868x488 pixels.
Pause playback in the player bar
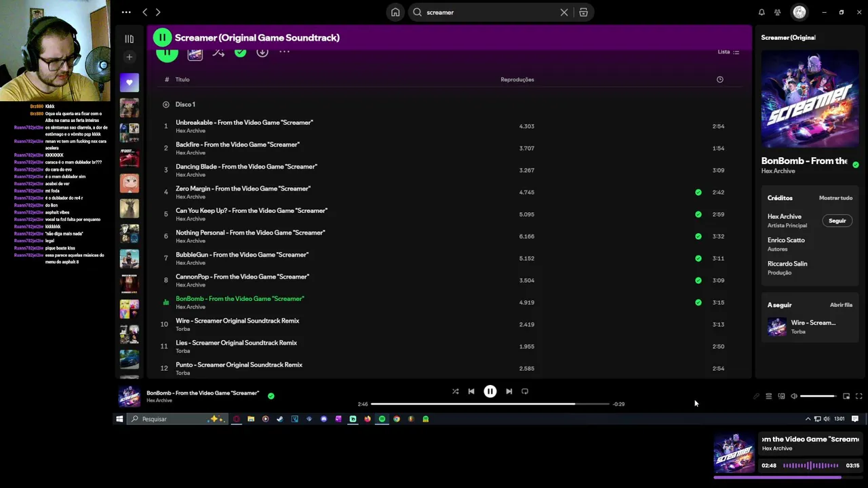click(x=490, y=391)
